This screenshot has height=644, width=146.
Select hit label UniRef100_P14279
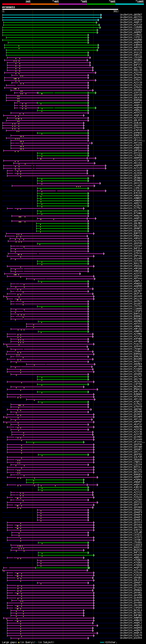(x=131, y=344)
